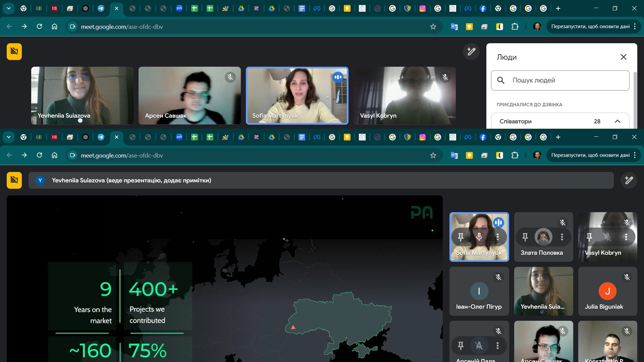Open three-dot menu on Vasyl Kobryn tile

[x=626, y=237]
